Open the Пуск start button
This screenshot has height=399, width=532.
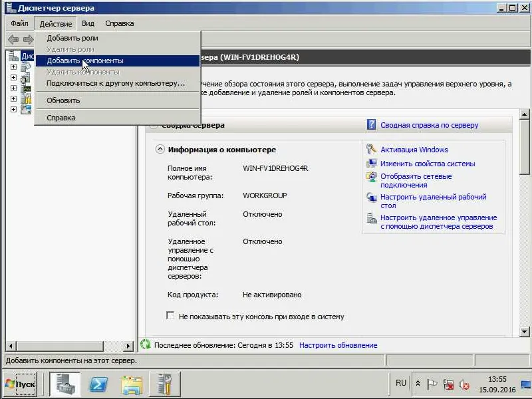(x=21, y=384)
